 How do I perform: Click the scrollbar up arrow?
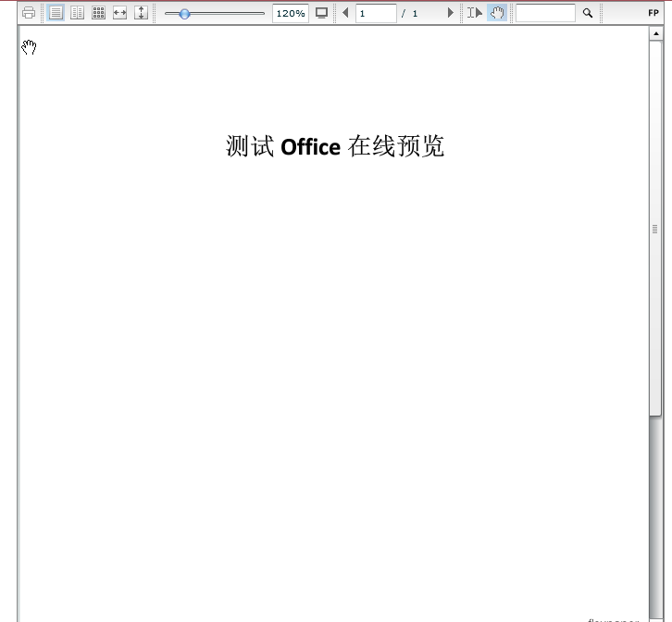tap(655, 33)
